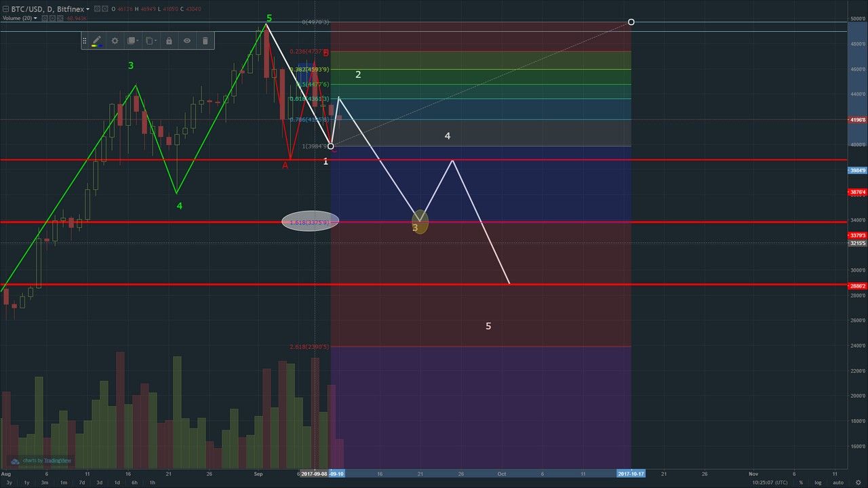Select the red wave label A
The image size is (868, 488).
tap(285, 165)
